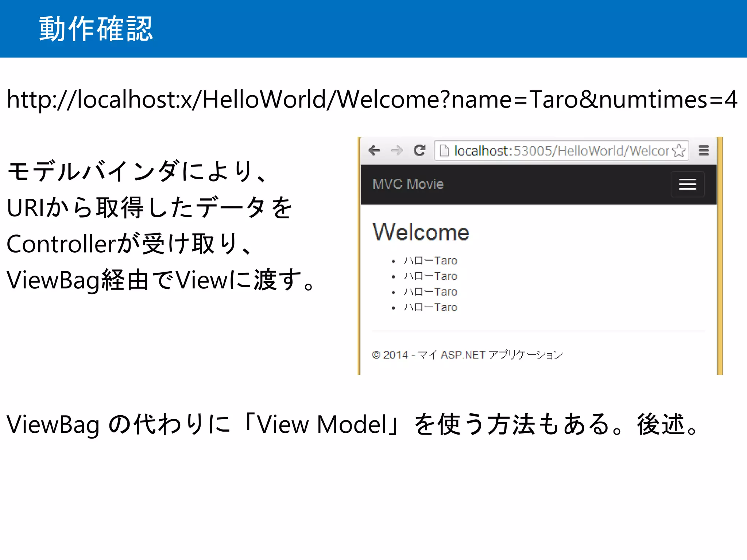
Task: Select the second ハローTaro list item
Action: [430, 276]
